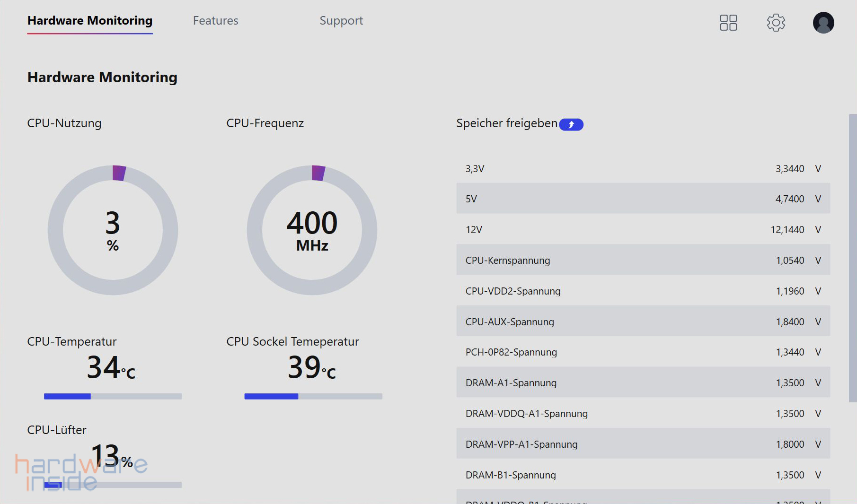Switch to the Features tab
This screenshot has width=857, height=504.
point(215,21)
